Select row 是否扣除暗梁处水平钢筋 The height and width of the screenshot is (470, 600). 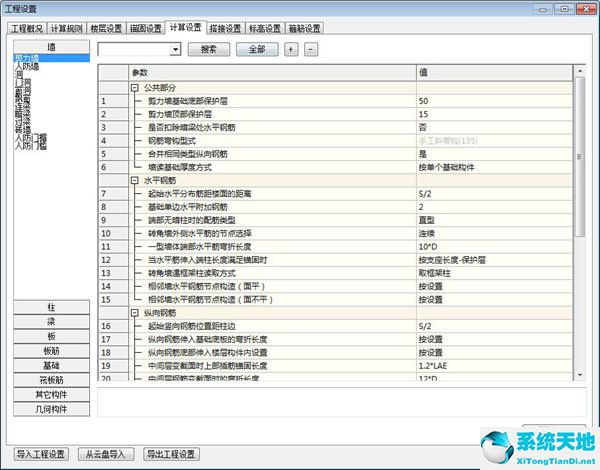[335, 127]
